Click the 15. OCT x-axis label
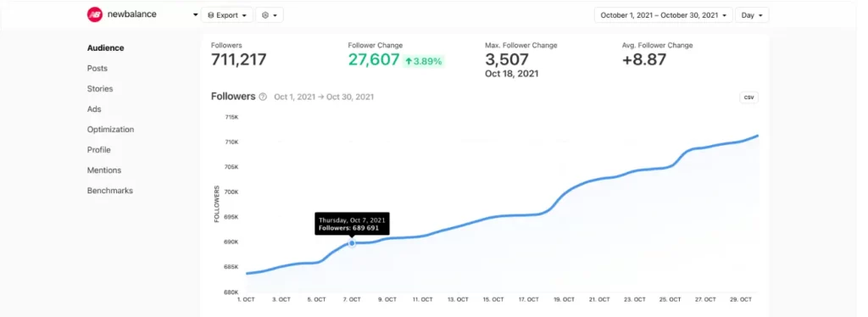The width and height of the screenshot is (868, 317). [x=493, y=299]
